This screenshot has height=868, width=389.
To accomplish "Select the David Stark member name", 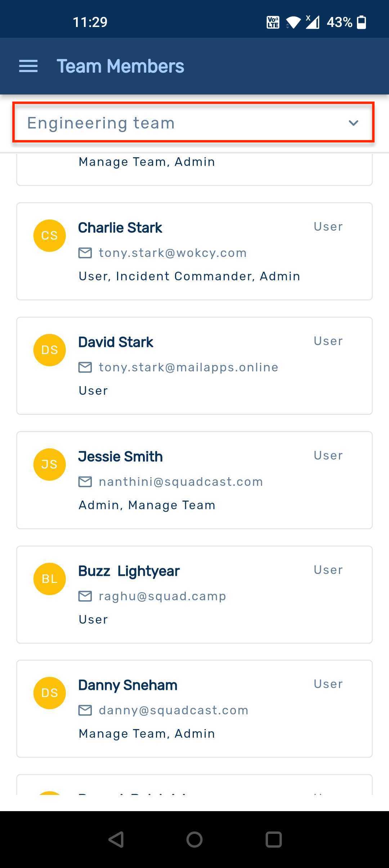I will tap(116, 342).
